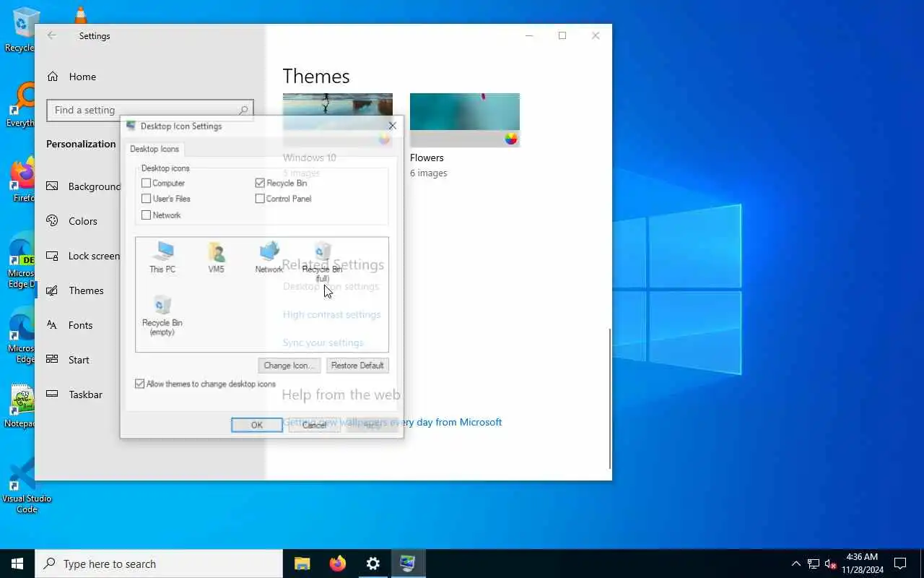Click the Settings window vertical scrollbar
The height and width of the screenshot is (578, 924).
610,399
